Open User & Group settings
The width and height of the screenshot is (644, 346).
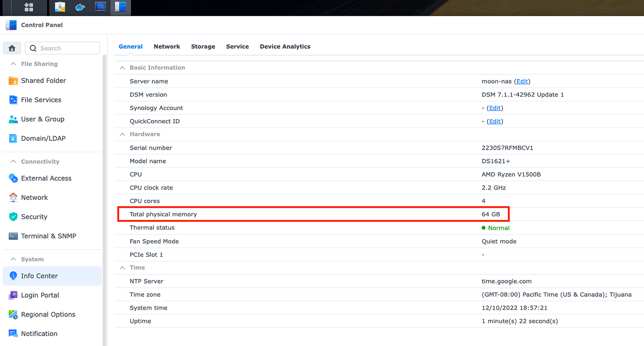point(52,119)
